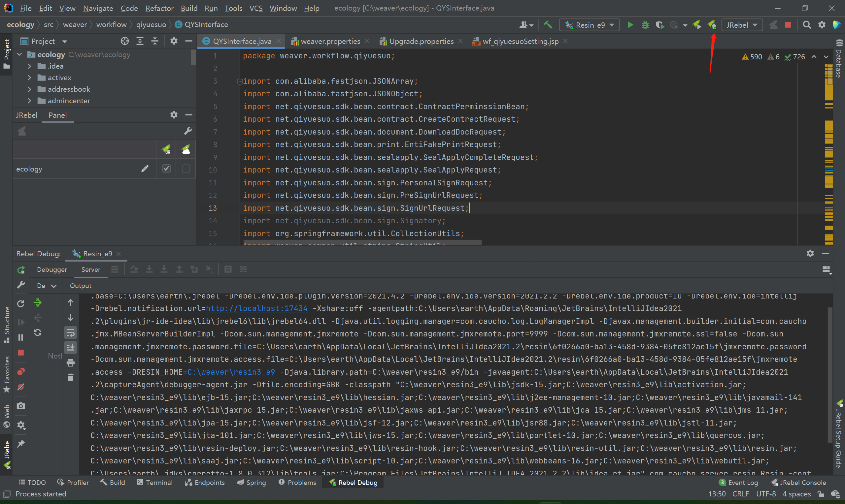Switch to wf_qiyuesuoSetting.jsp tab

tap(520, 41)
